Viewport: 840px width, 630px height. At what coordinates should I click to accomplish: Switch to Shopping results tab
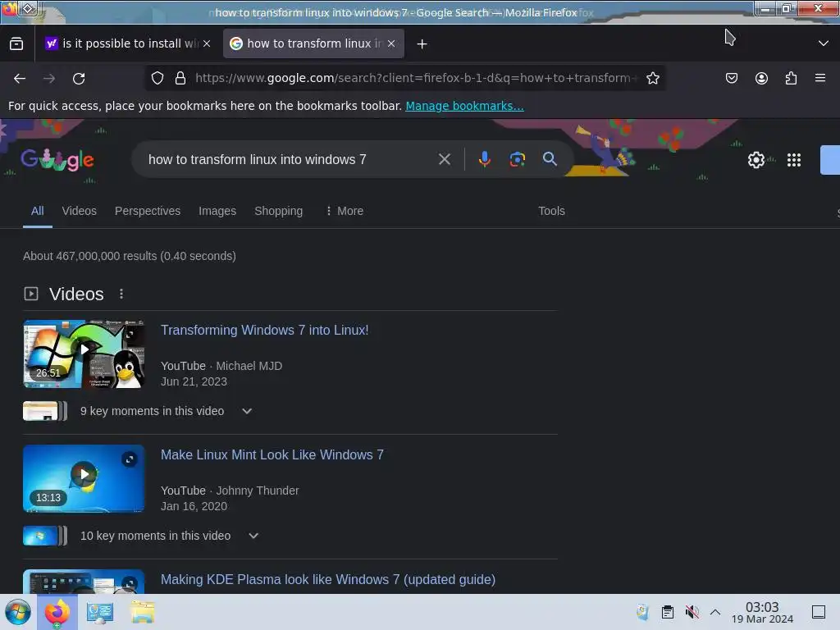point(279,211)
